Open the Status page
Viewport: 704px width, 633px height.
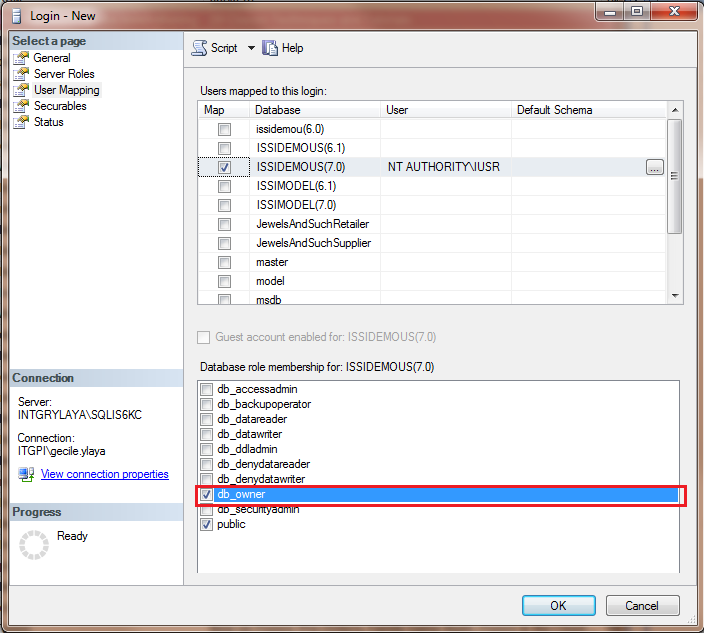click(48, 122)
